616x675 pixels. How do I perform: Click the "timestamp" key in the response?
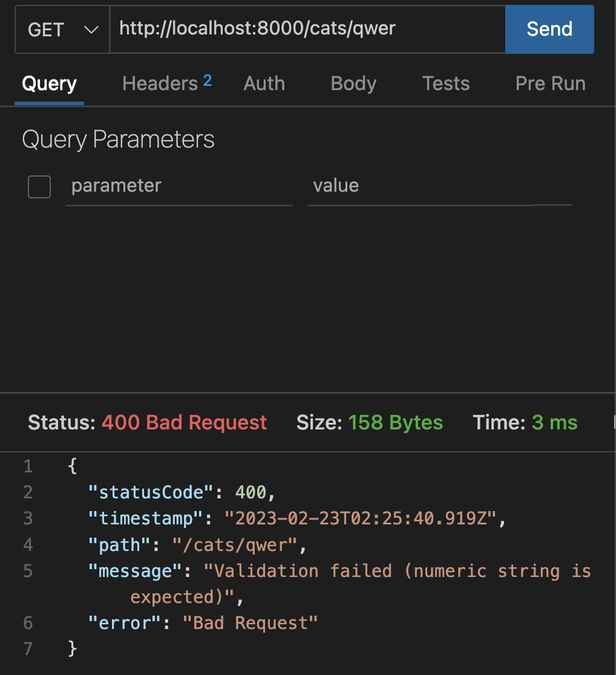click(146, 518)
